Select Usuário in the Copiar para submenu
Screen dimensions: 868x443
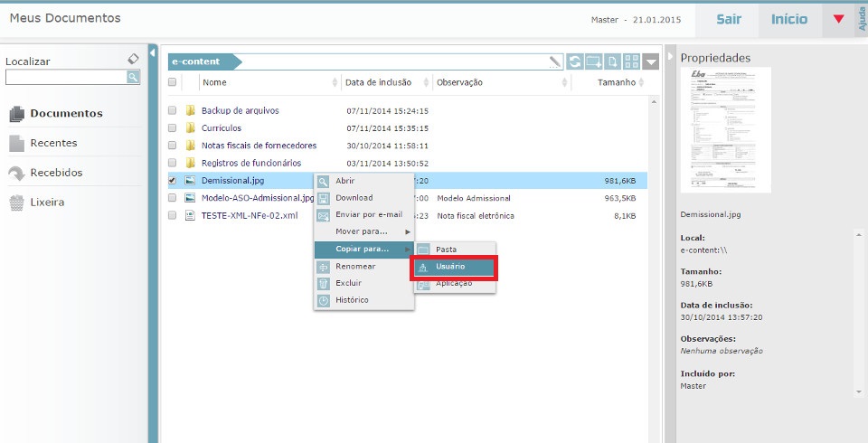tap(450, 267)
